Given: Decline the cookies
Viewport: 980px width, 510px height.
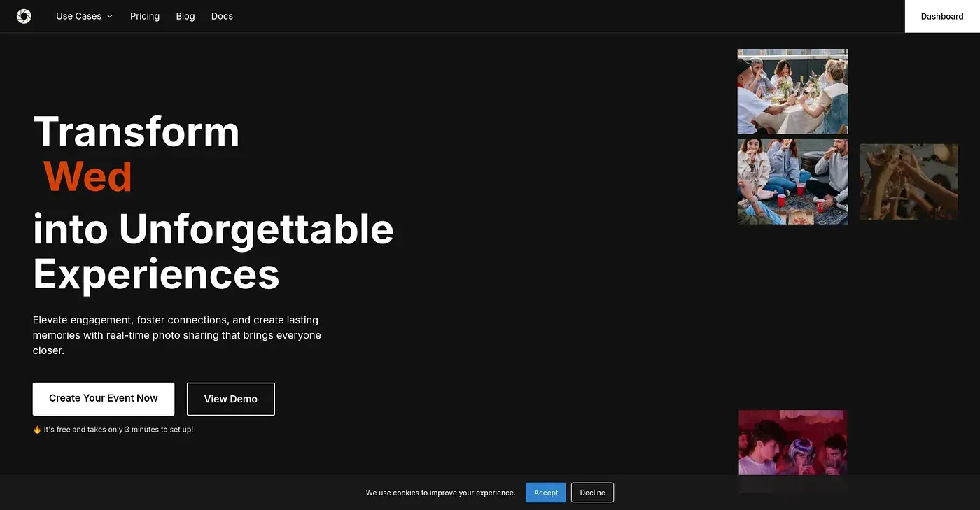Looking at the screenshot, I should (592, 493).
